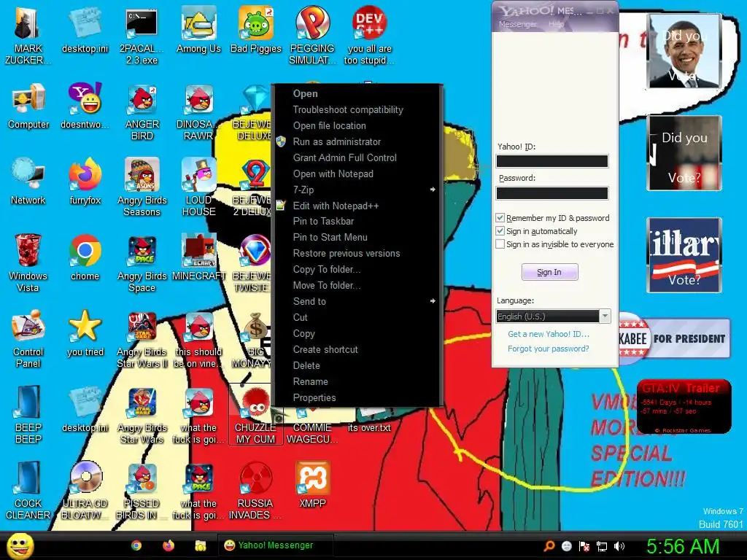The height and width of the screenshot is (560, 747).
Task: Select Create shortcut
Action: [357, 349]
